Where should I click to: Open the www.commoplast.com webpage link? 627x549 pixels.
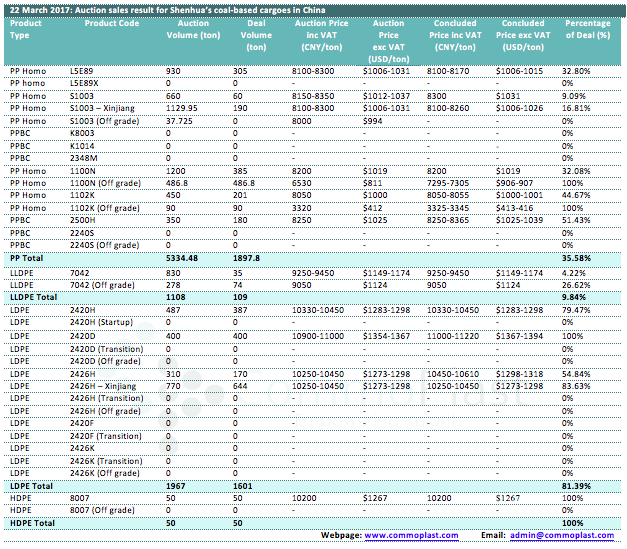(x=411, y=536)
